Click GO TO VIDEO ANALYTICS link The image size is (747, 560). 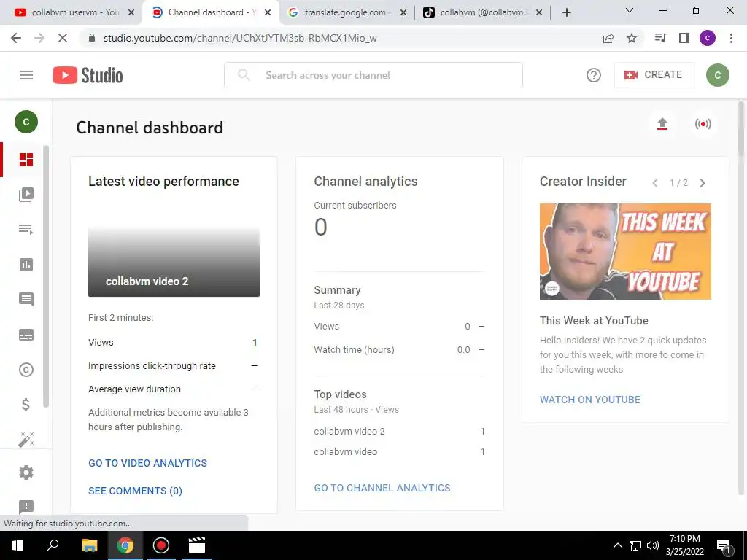pos(147,463)
